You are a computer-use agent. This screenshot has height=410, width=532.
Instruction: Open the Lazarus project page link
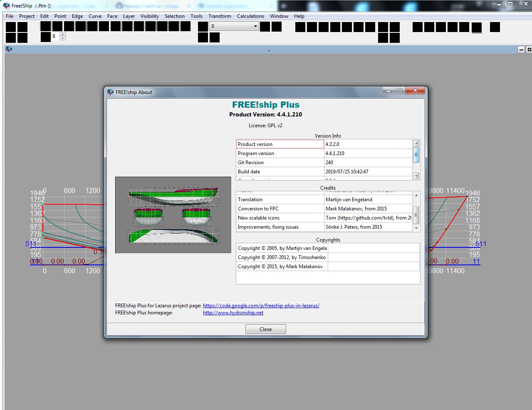point(261,306)
